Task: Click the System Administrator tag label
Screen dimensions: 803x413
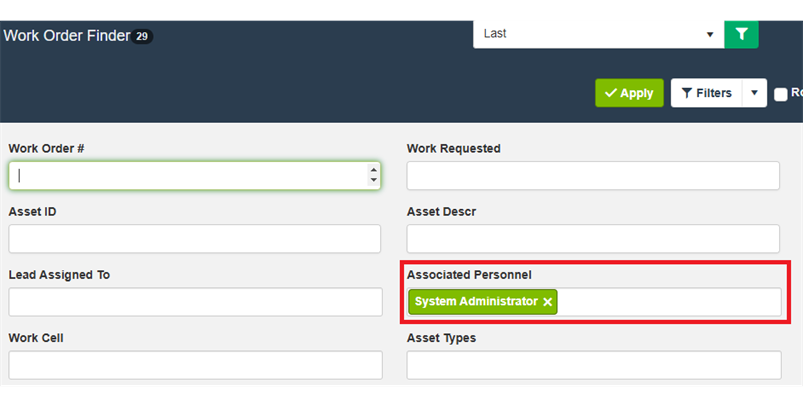Action: pyautogui.click(x=475, y=302)
